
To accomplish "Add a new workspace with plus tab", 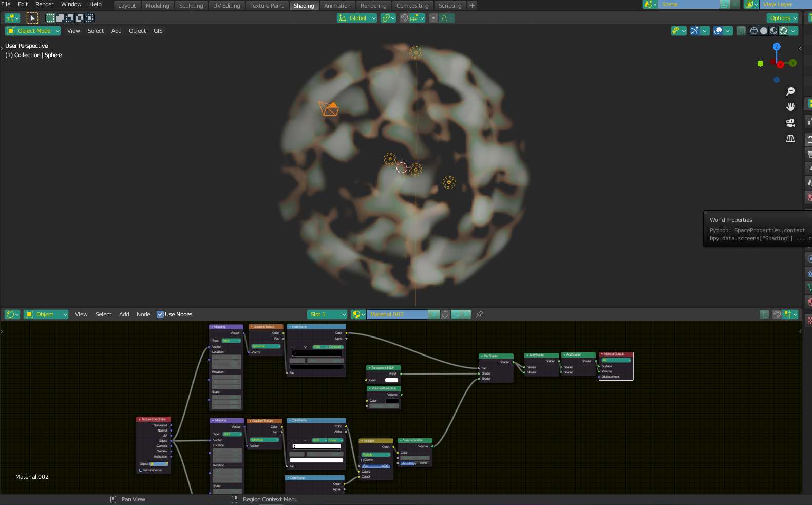I will [472, 6].
